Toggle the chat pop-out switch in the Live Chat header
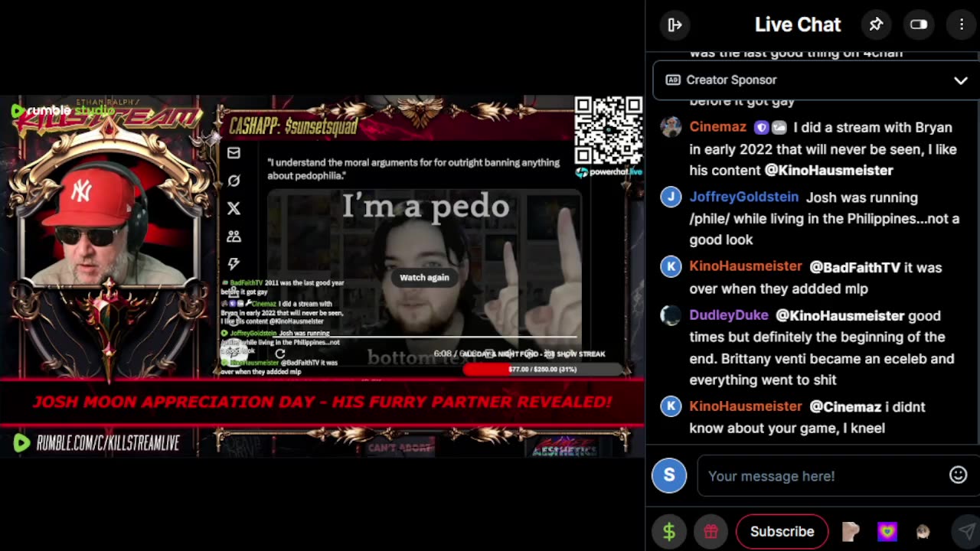This screenshot has width=980, height=551. (x=919, y=24)
